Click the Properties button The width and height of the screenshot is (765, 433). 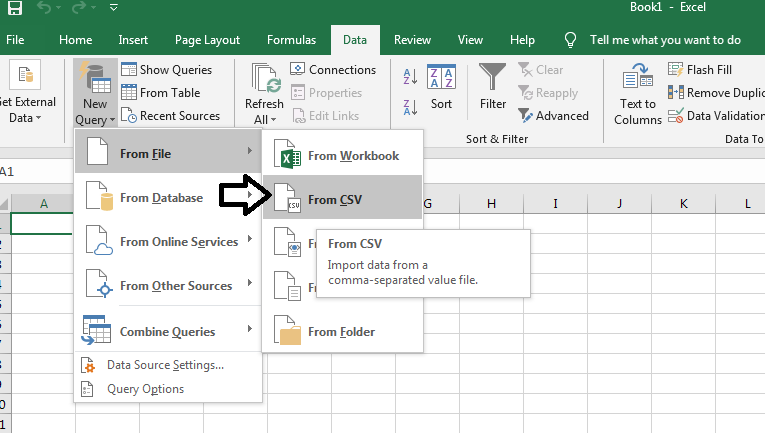(326, 93)
